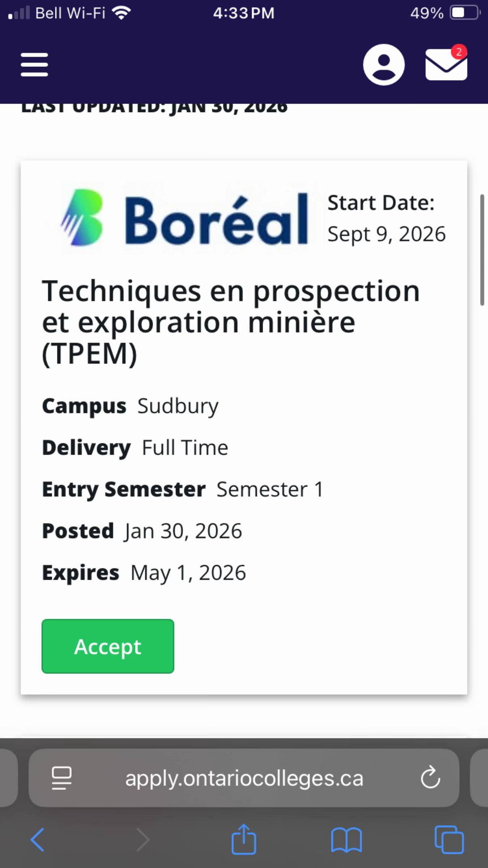This screenshot has width=488, height=868.
Task: Tap the 4:33 PM clock in status bar
Action: coord(244,13)
